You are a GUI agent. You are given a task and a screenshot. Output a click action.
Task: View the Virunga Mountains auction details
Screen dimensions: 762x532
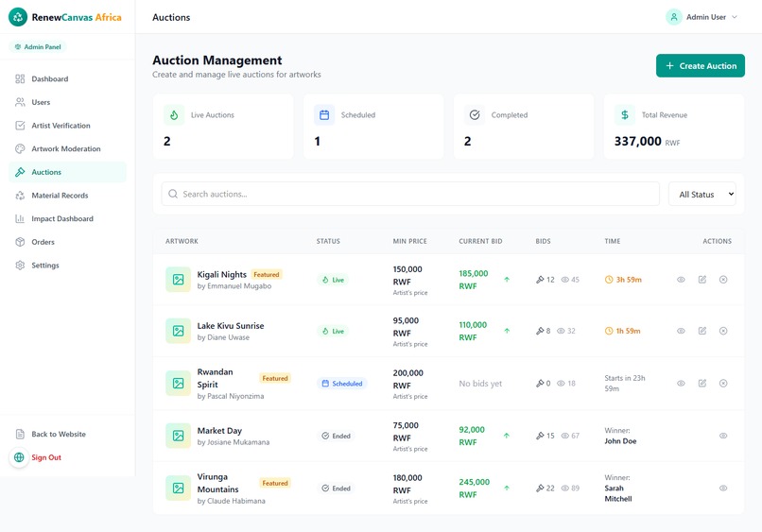point(723,489)
